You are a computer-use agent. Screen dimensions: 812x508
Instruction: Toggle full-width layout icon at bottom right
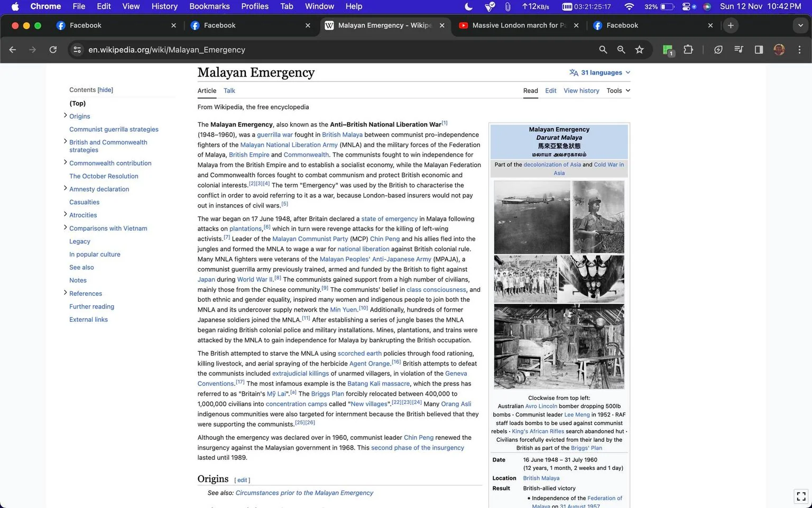click(801, 496)
